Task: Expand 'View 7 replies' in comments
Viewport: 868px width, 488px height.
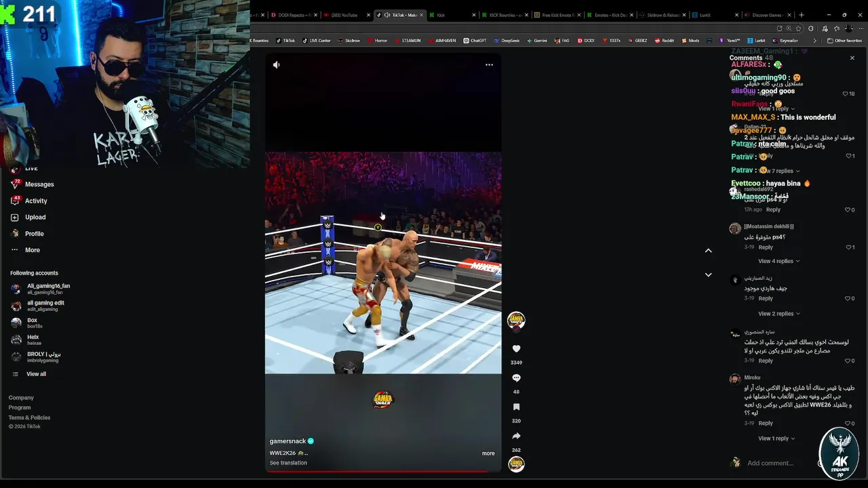Action: 783,171
